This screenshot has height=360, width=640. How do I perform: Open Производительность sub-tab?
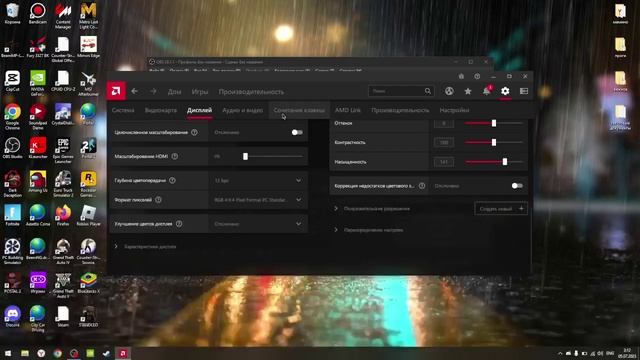(x=400, y=110)
